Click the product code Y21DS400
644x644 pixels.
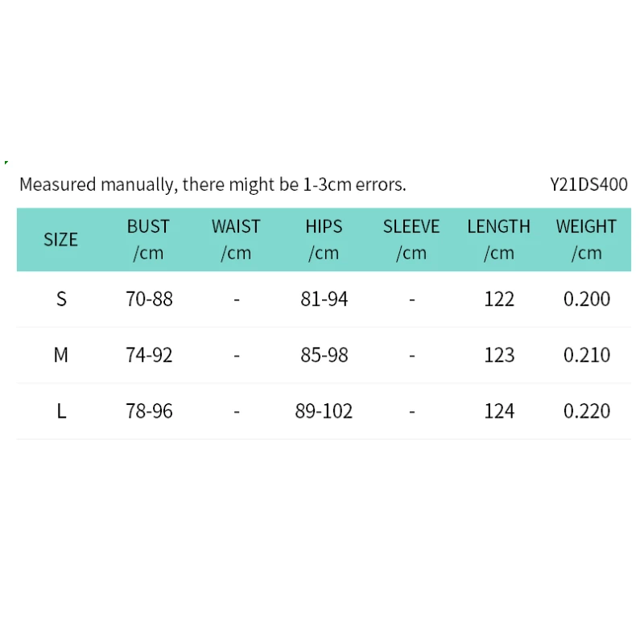[588, 184]
